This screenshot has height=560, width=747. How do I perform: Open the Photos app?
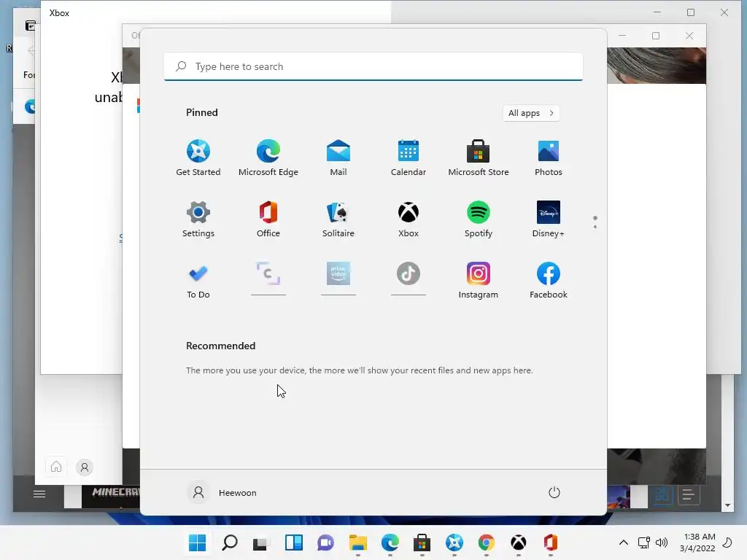(x=549, y=158)
